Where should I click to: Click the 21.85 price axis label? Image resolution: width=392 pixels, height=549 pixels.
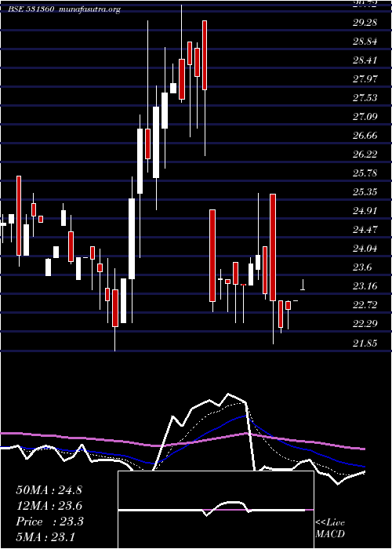coord(365,344)
